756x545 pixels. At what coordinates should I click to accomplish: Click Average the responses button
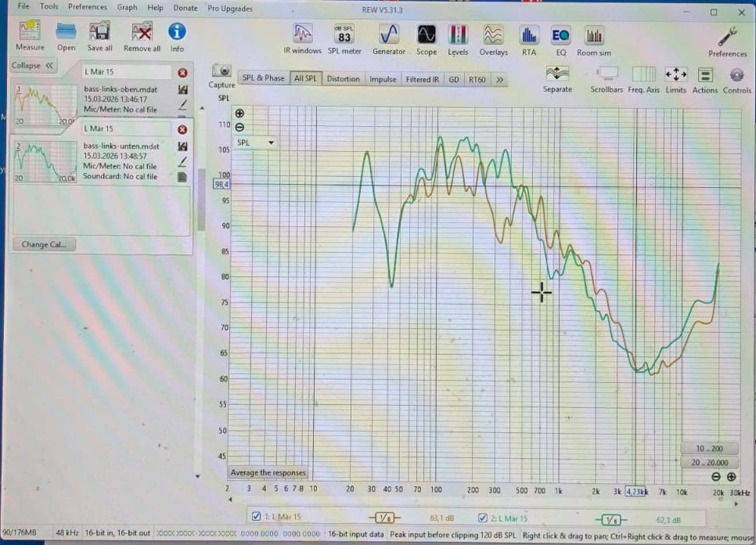268,473
